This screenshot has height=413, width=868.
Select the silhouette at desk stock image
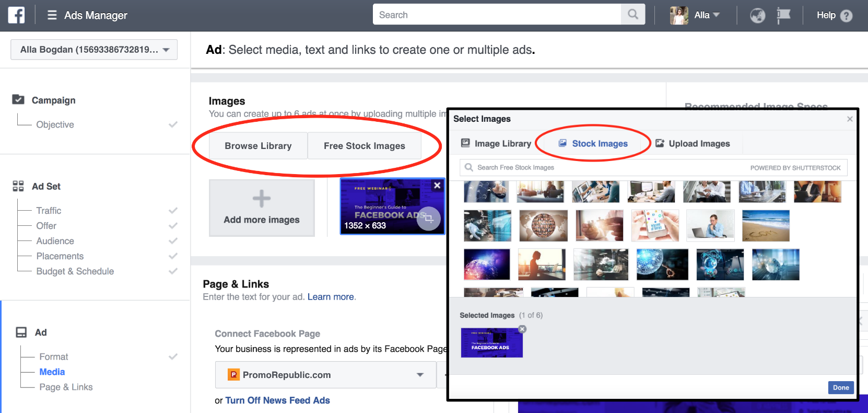coord(542,264)
